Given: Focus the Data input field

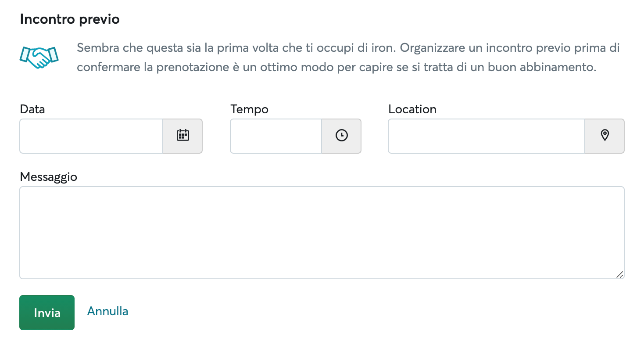Looking at the screenshot, I should tap(91, 136).
